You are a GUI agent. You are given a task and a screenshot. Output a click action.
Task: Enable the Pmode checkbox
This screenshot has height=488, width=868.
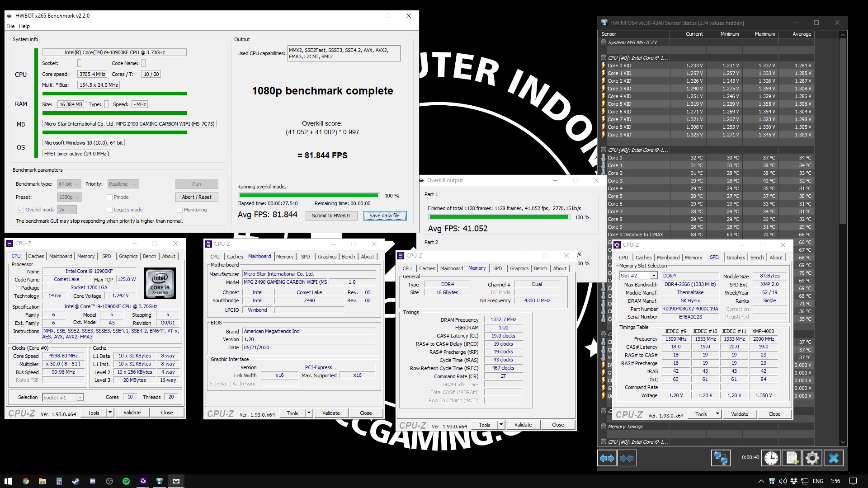(109, 197)
